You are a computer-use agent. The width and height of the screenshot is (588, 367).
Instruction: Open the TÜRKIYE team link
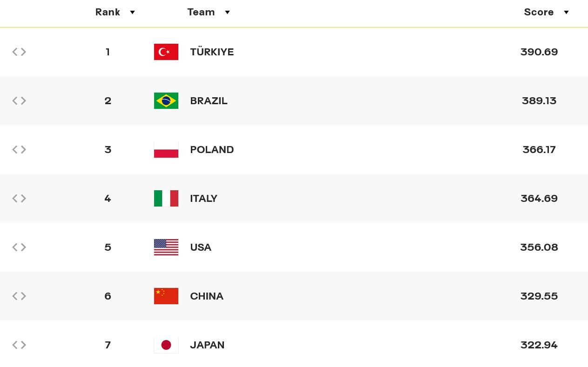212,52
